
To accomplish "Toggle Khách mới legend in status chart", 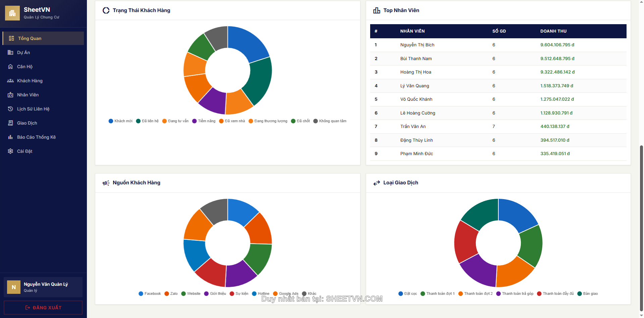I will point(120,121).
